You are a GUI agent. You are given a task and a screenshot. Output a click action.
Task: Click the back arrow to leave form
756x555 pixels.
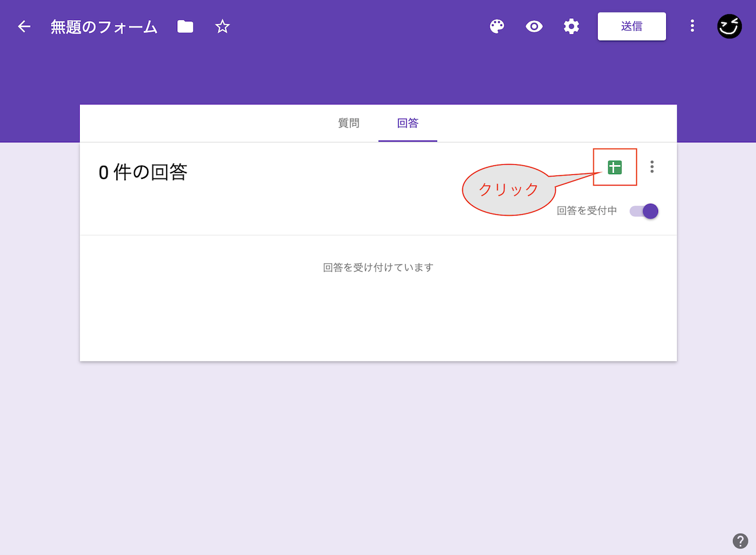tap(24, 27)
